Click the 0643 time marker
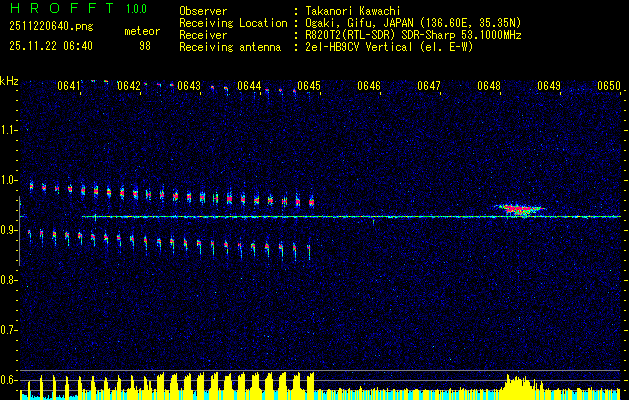The image size is (629, 400). tap(189, 86)
